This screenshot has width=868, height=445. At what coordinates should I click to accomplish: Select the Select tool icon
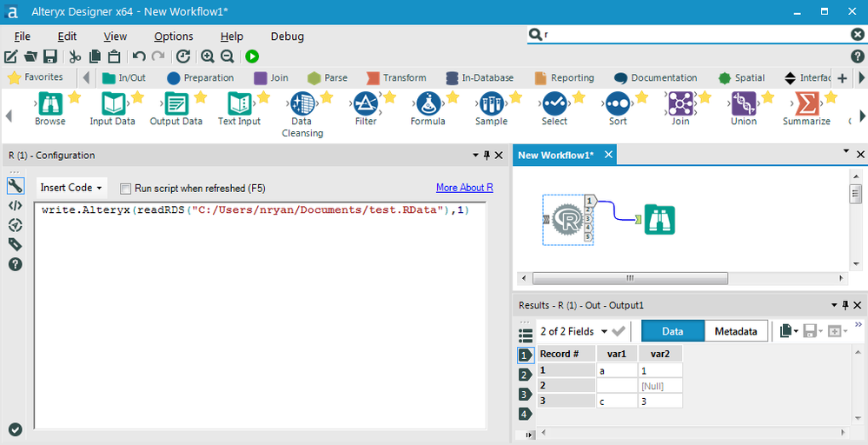pos(554,103)
